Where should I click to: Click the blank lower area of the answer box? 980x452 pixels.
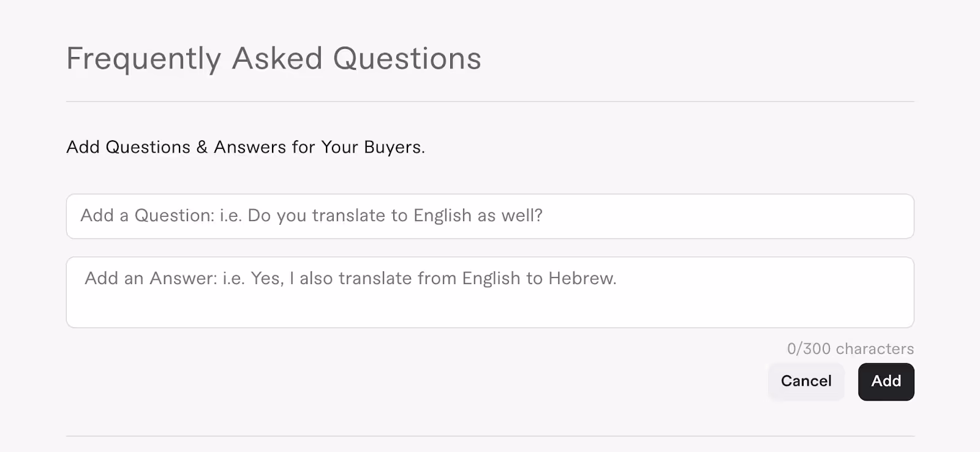pos(490,311)
